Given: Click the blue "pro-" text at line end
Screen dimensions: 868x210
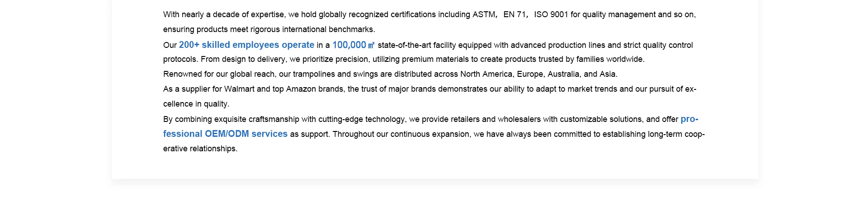Looking at the screenshot, I should click(689, 119).
